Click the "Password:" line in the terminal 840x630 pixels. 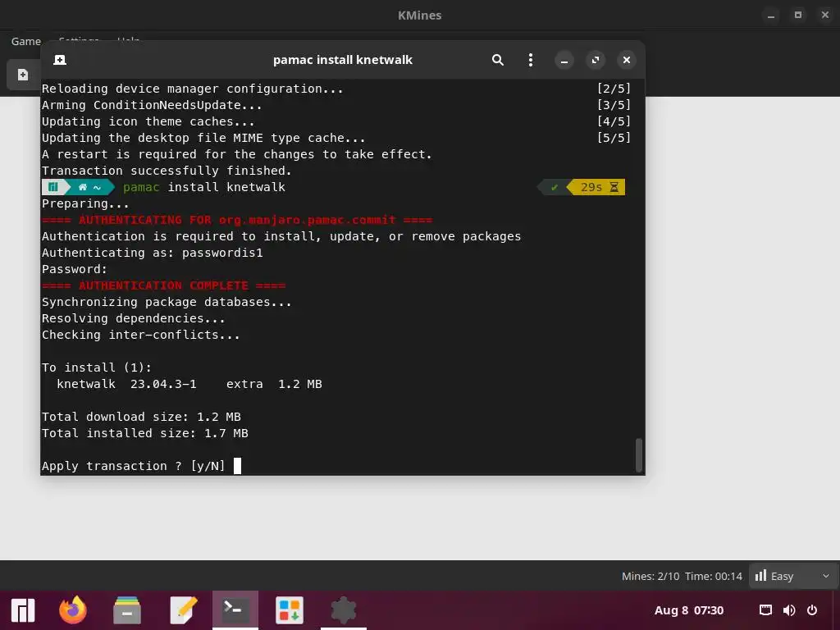click(x=75, y=269)
